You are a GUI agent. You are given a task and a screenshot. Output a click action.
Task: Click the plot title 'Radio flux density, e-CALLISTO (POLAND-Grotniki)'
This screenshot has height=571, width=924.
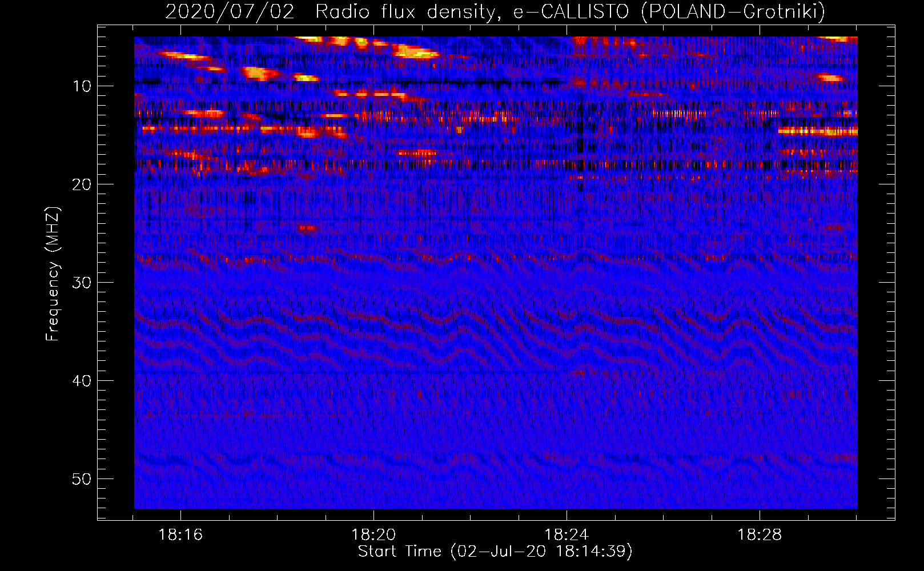click(x=570, y=11)
